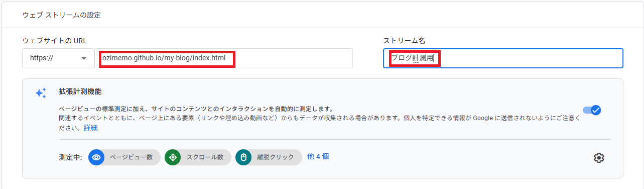
Task: Click the teal mouse icon for outbound clicks
Action: [243, 157]
